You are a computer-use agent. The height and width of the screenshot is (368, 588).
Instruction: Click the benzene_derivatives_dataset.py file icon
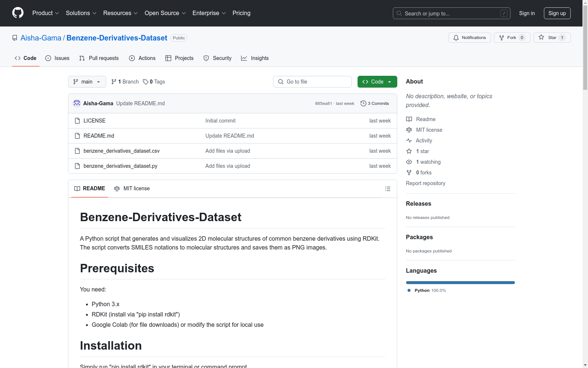pos(77,166)
